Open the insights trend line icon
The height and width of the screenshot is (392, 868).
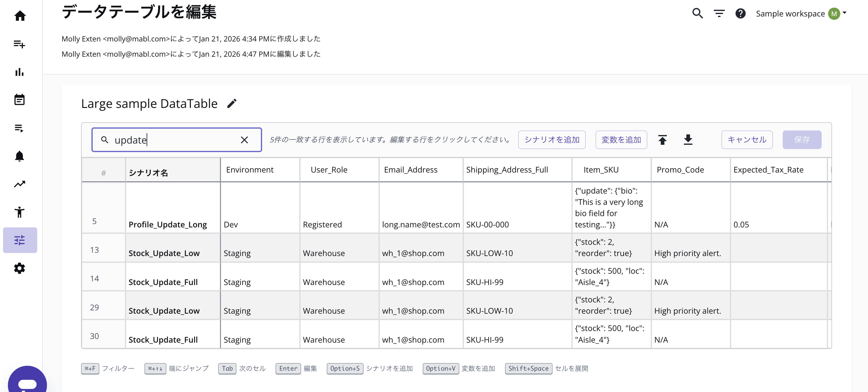[x=20, y=184]
